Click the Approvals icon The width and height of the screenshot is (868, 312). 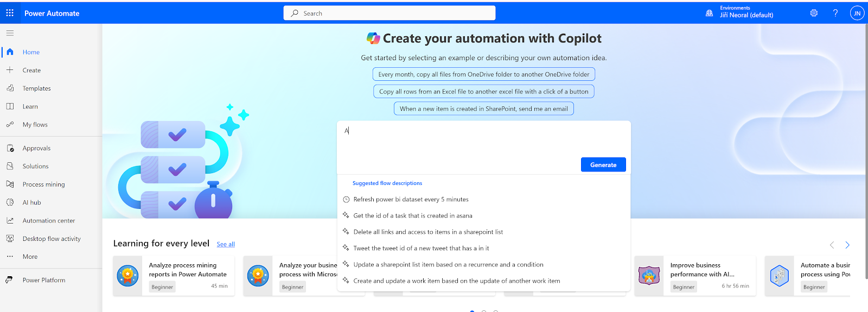click(10, 148)
